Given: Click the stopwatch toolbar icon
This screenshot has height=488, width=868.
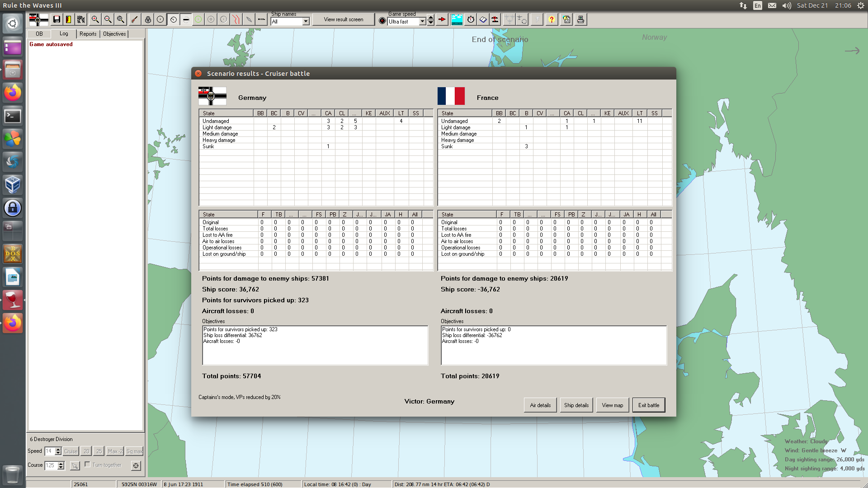Looking at the screenshot, I should [x=471, y=19].
